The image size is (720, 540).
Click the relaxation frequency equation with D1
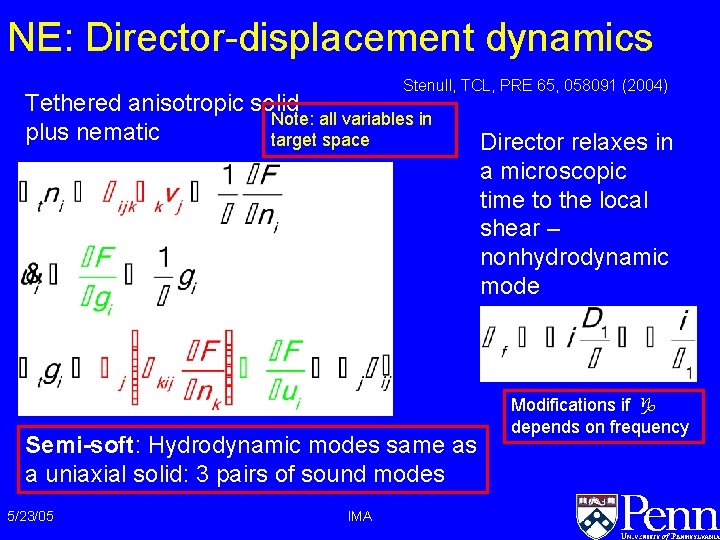pos(588,343)
